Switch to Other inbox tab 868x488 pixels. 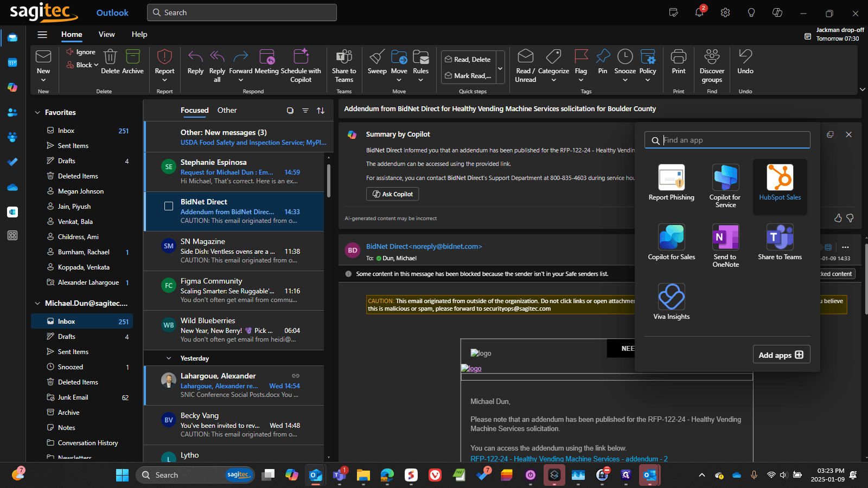click(227, 111)
